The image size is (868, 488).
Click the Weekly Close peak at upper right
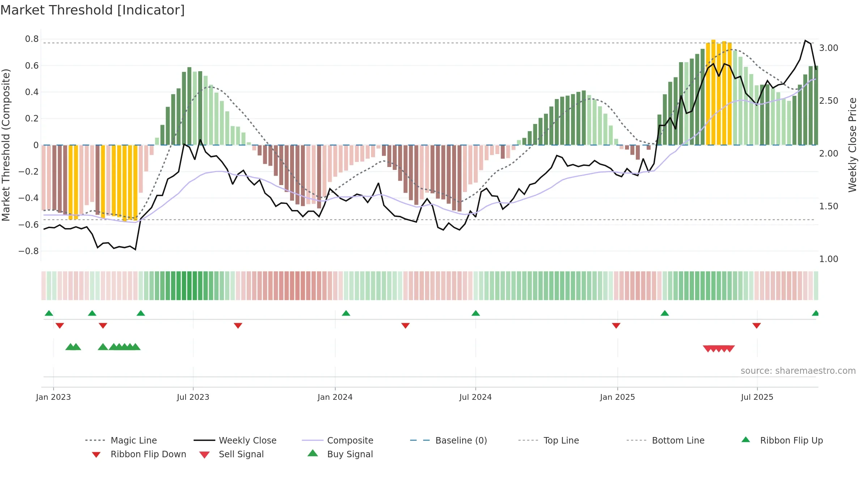coord(805,40)
